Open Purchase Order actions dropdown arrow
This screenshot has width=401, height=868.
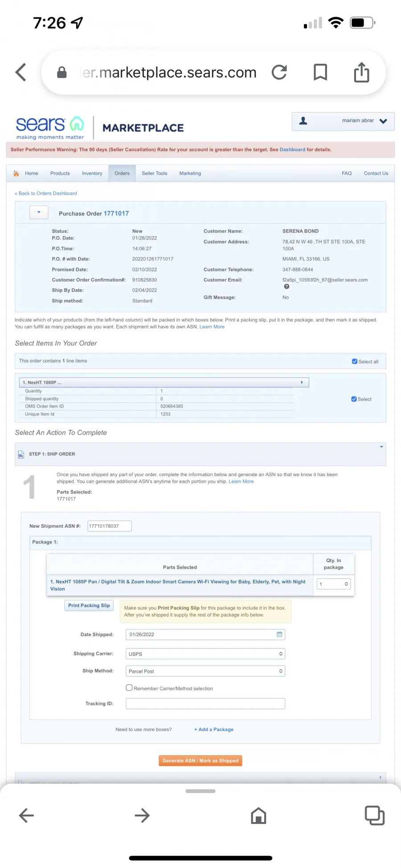(39, 213)
